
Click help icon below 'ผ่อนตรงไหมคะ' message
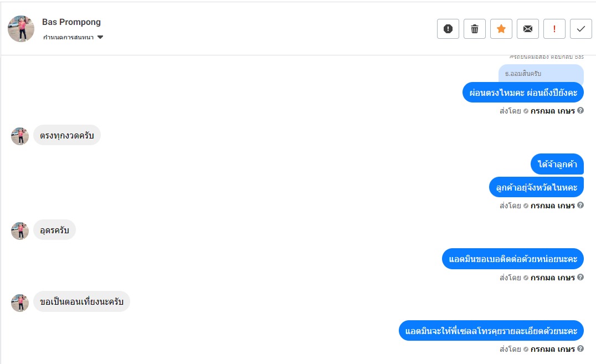click(580, 110)
